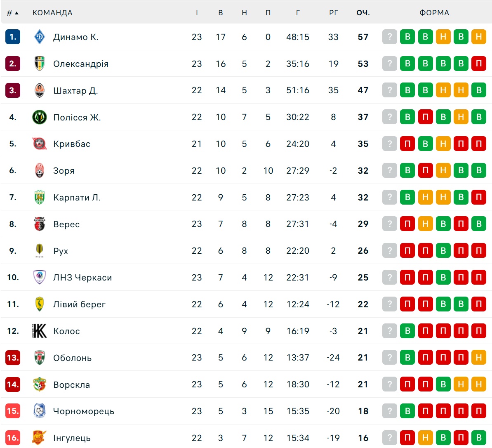Click the Шахтар Д. club crest
Screen dimensions: 492x448
coord(40,90)
